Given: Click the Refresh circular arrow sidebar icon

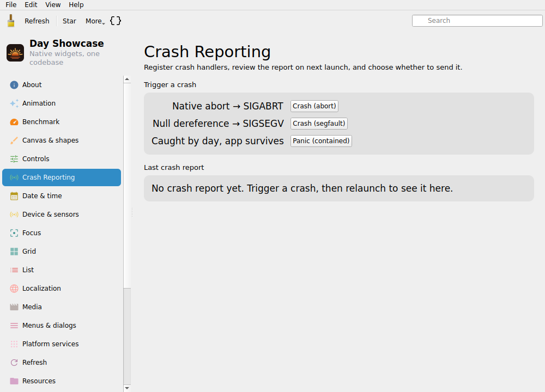Looking at the screenshot, I should [x=14, y=363].
